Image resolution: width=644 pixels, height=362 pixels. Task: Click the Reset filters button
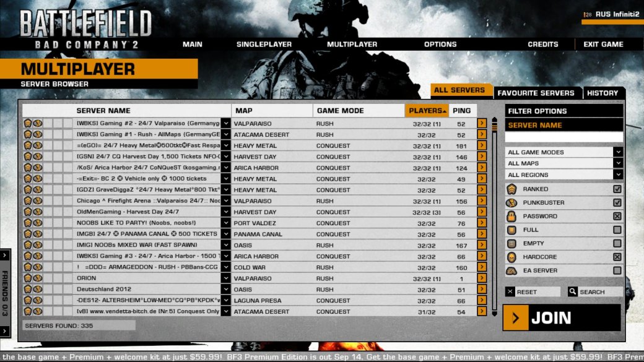[533, 291]
